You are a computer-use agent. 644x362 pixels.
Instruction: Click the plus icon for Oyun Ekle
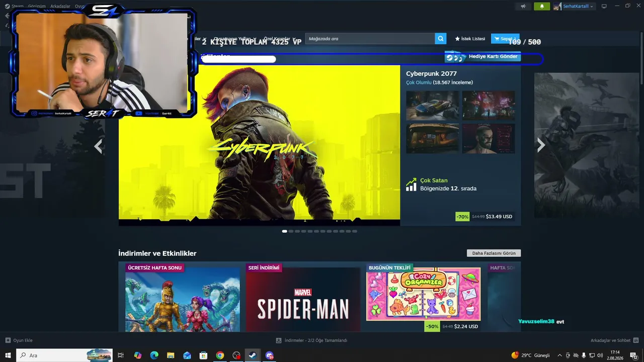[8, 340]
